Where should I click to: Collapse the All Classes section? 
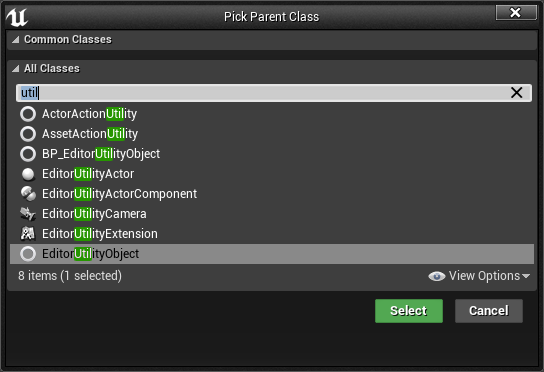pyautogui.click(x=15, y=69)
